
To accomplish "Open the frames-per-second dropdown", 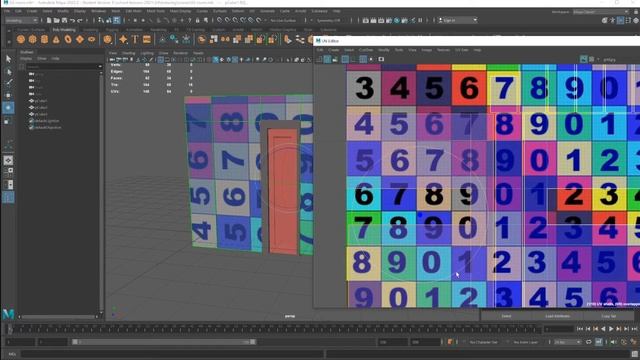I will tap(568, 342).
